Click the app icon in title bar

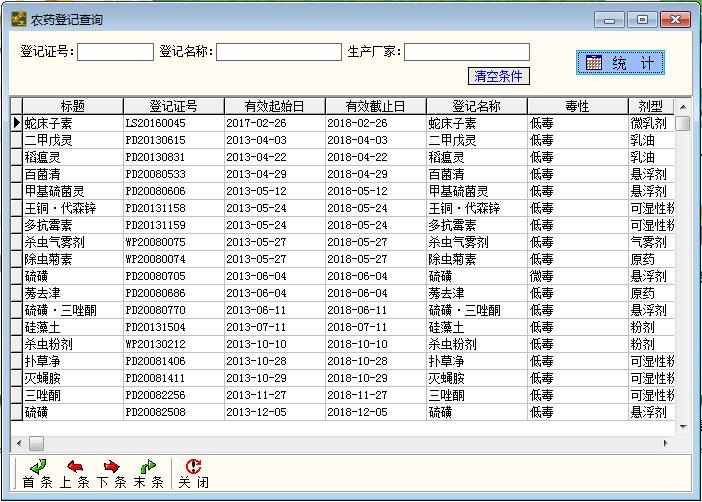(x=17, y=19)
